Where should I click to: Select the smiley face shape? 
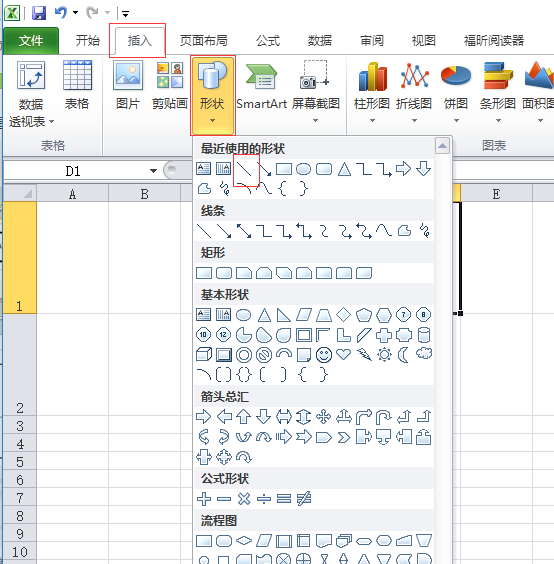coord(324,355)
